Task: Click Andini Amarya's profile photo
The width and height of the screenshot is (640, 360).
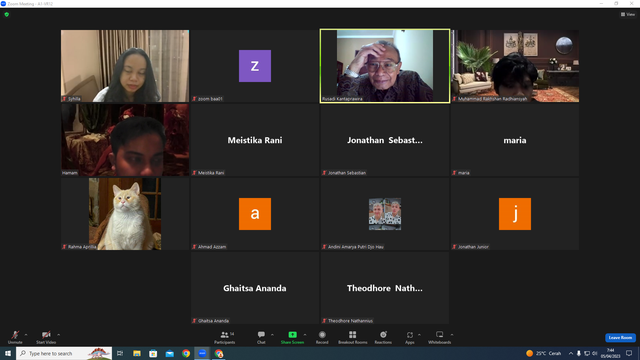Action: pyautogui.click(x=385, y=214)
